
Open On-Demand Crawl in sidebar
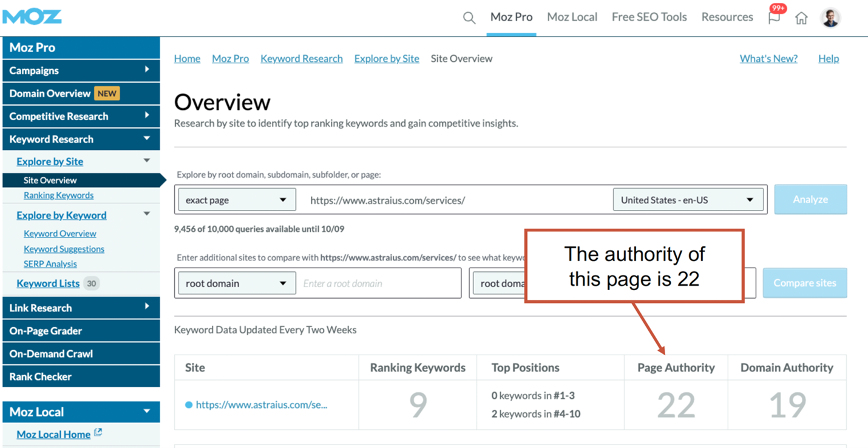click(81, 354)
